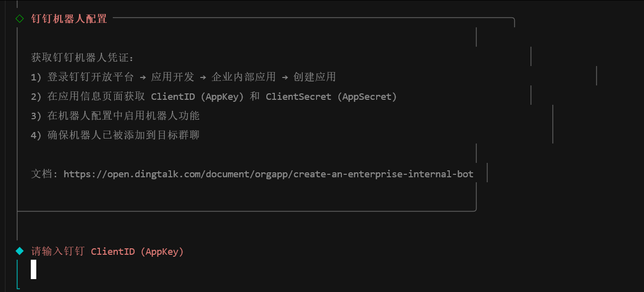Click step 4 确保机器人已被添加到目标群聊
The image size is (644, 292).
point(123,135)
